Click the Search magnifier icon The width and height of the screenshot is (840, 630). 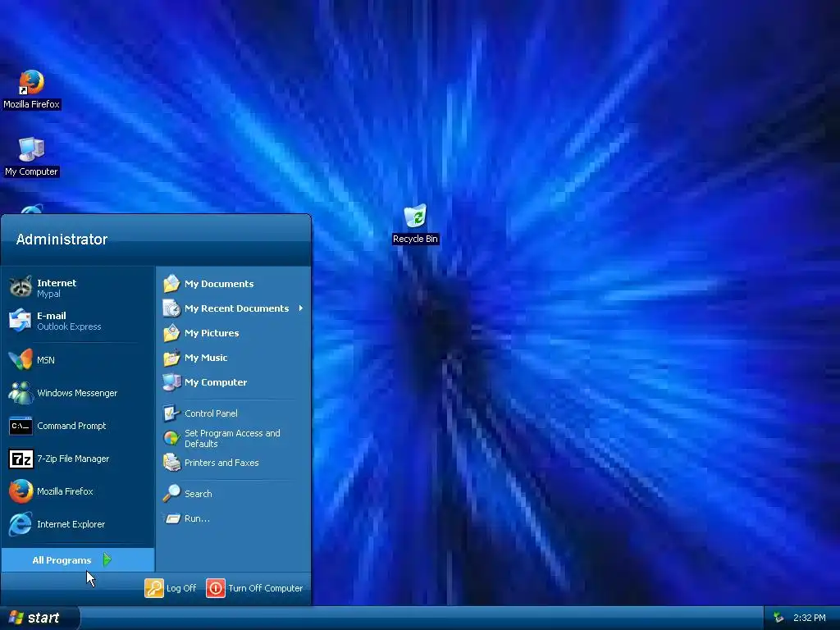(x=171, y=493)
